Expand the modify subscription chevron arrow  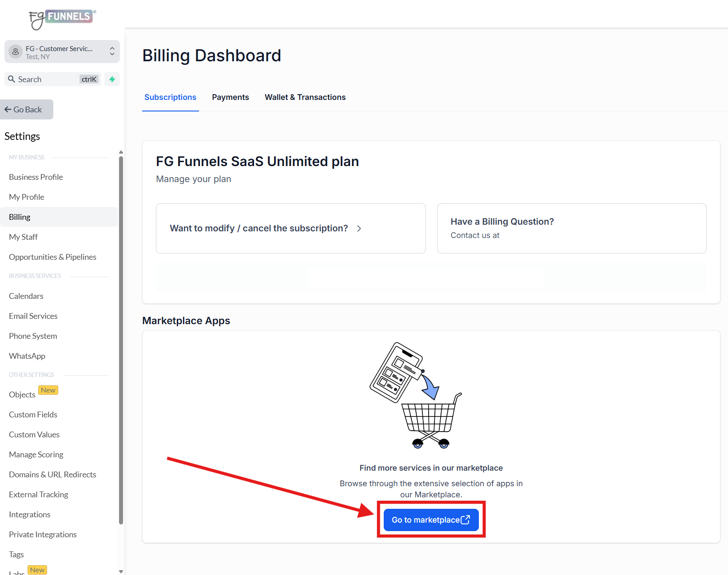(359, 228)
